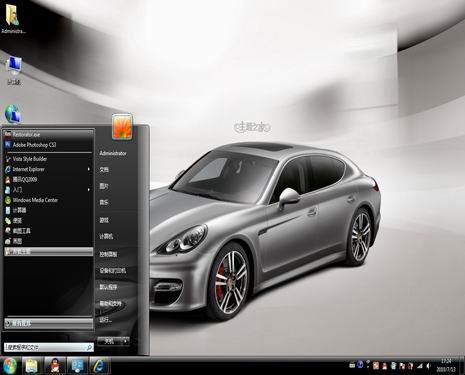Open 默认程序 default programs link
Image resolution: width=465 pixels, height=375 pixels.
(x=108, y=287)
